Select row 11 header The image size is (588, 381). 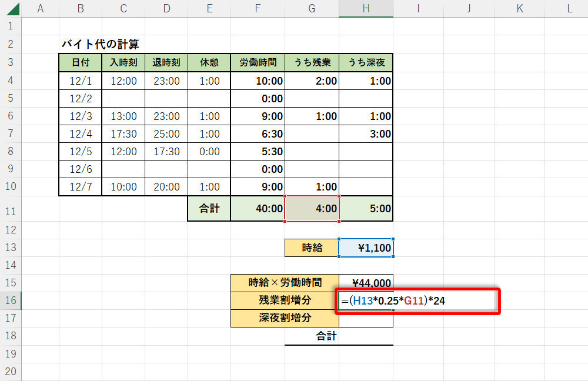pos(11,209)
